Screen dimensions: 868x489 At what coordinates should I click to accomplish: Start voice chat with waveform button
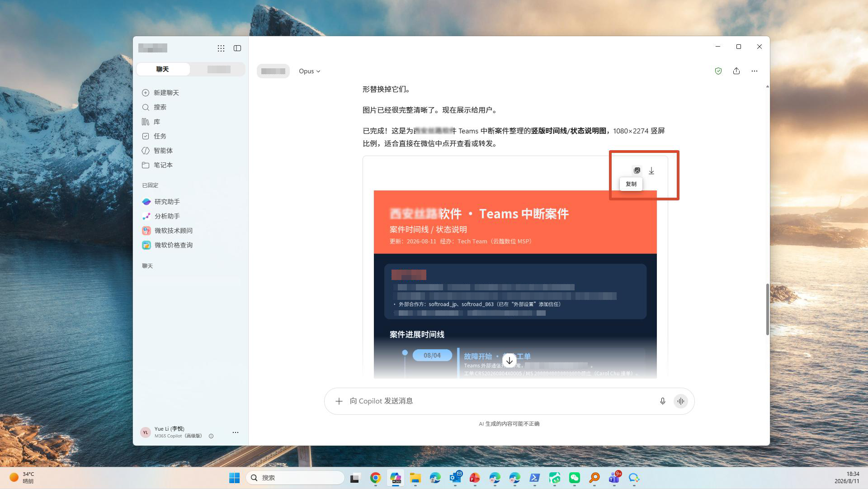[681, 401]
